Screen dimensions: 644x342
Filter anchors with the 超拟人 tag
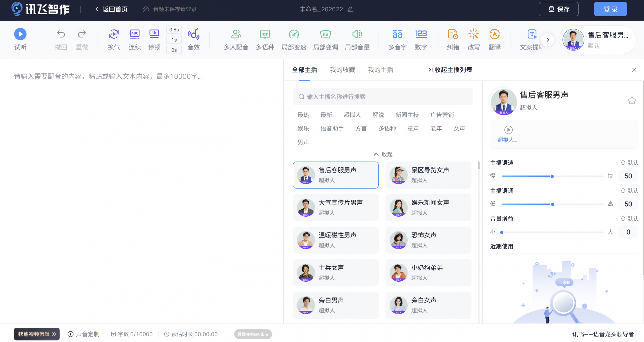352,115
